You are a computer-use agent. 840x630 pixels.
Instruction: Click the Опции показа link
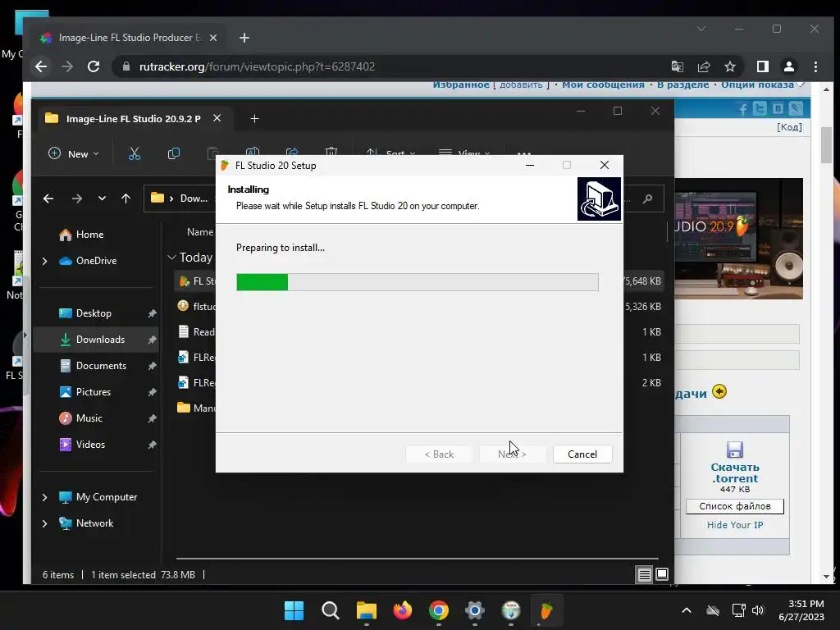point(757,84)
